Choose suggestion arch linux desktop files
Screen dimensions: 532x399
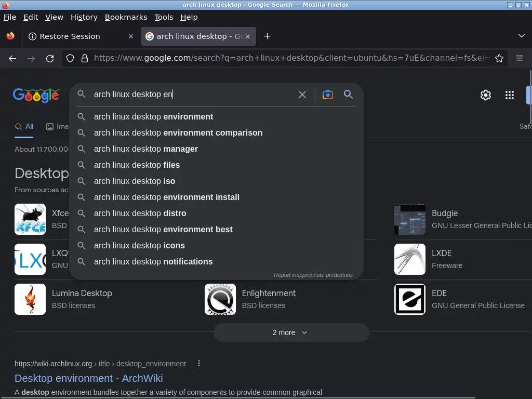pyautogui.click(x=216, y=165)
